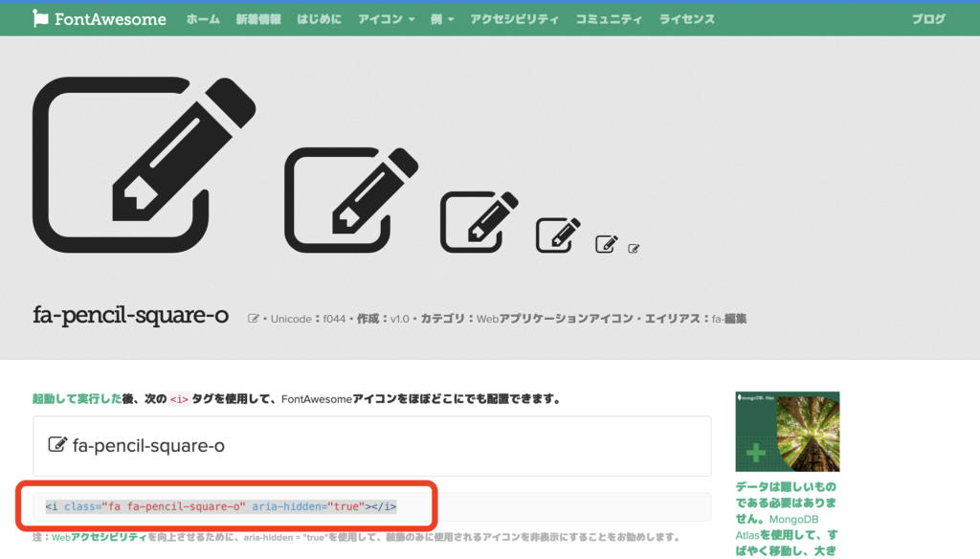Open the Webアクセシビリティ link in the note

click(x=99, y=537)
